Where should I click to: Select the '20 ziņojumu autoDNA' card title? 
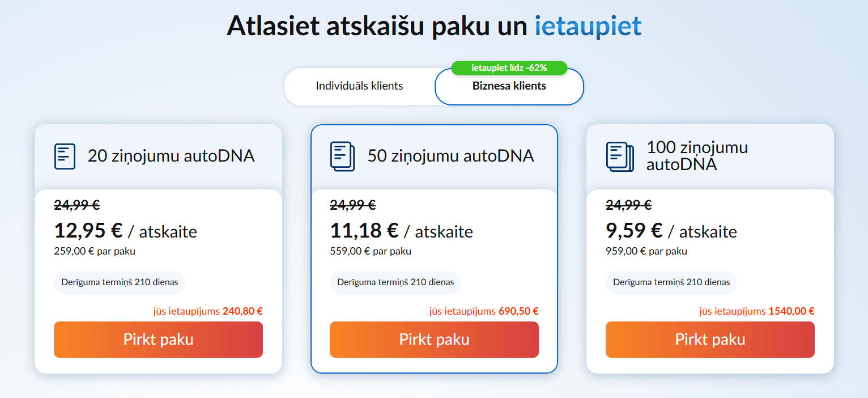coord(171,156)
